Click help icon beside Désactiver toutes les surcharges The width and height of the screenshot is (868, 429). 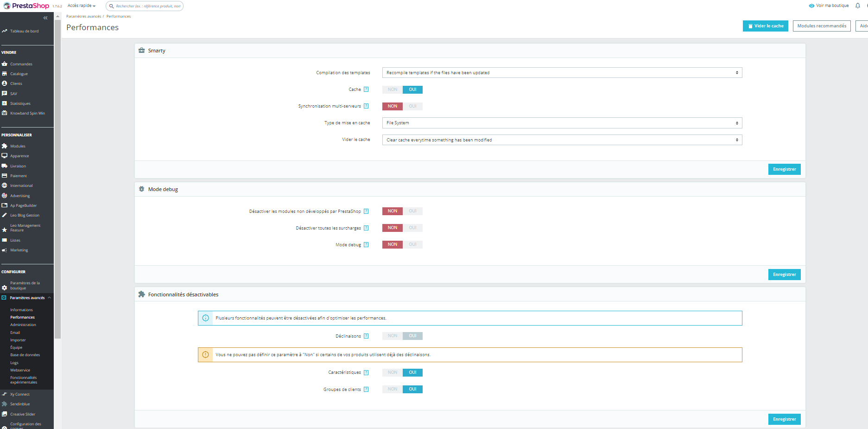point(366,228)
